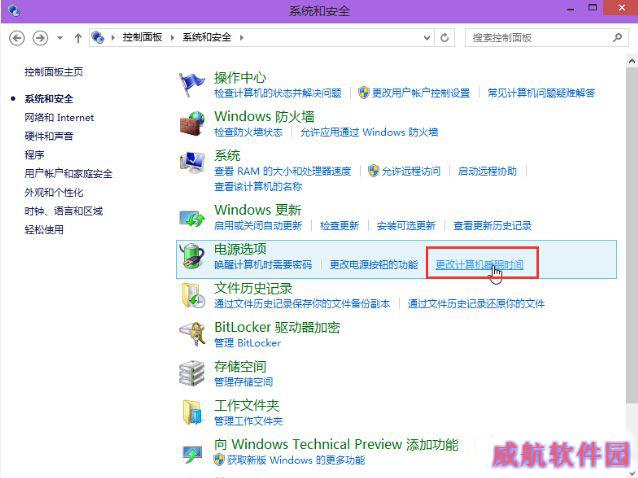Click the Storage Spaces drives icon
Viewport: 638px width, 478px height.
[x=191, y=373]
